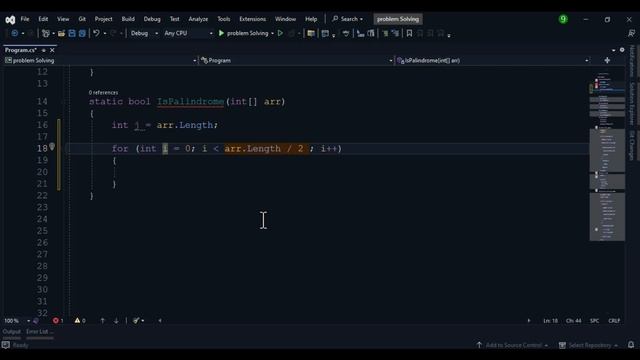Click Start Without Debugging outline play icon
640x360 pixels.
click(280, 33)
